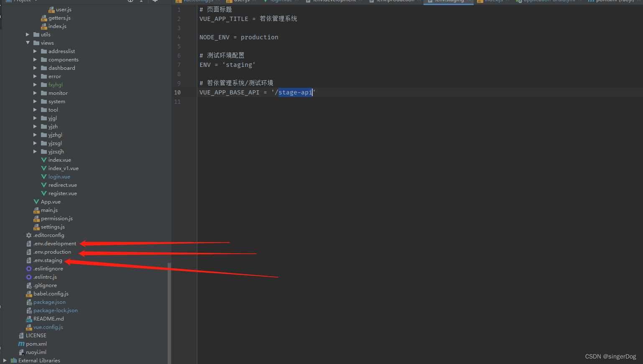
Task: Click the file icon beside .env.staging
Action: pos(29,260)
